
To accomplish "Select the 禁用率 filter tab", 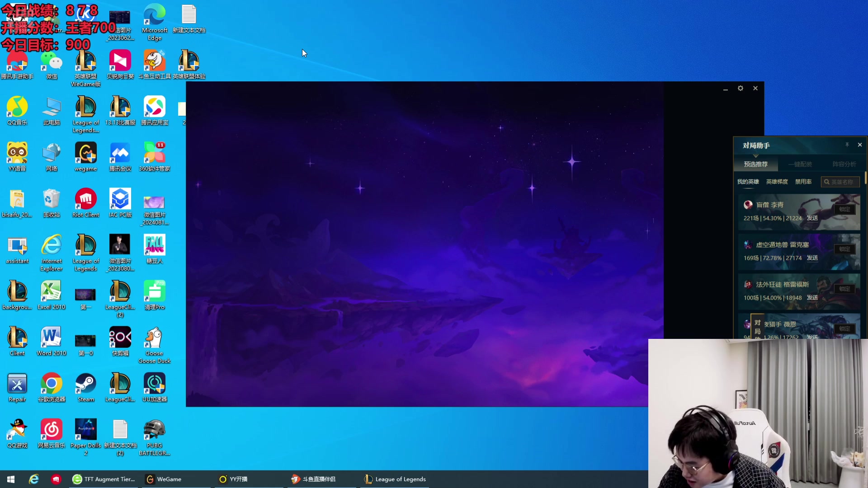I will pyautogui.click(x=803, y=182).
